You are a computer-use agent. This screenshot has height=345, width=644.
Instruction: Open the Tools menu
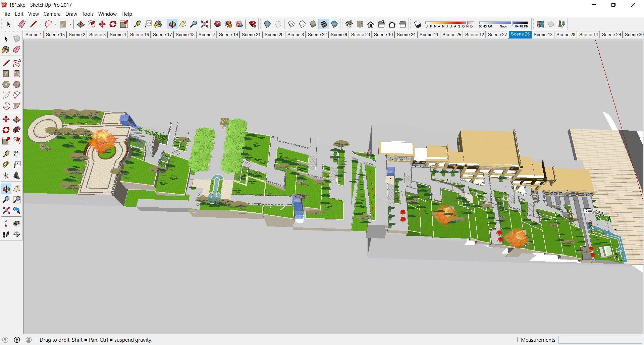tap(88, 14)
